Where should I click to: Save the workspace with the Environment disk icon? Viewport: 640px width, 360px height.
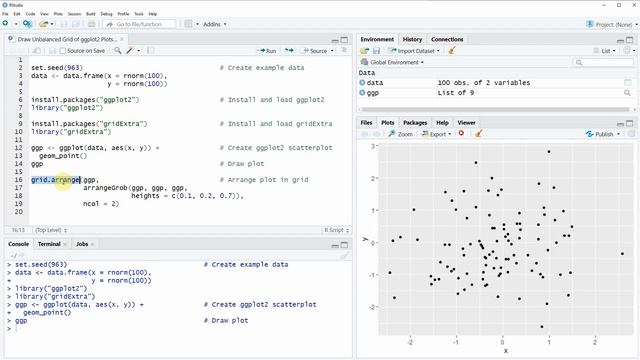click(x=376, y=51)
